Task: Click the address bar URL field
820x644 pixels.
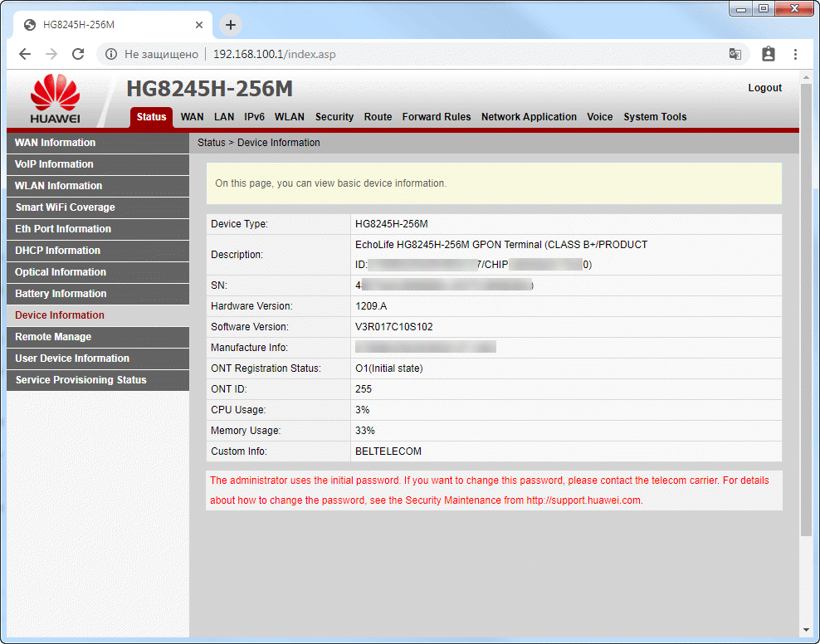Action: (415, 54)
